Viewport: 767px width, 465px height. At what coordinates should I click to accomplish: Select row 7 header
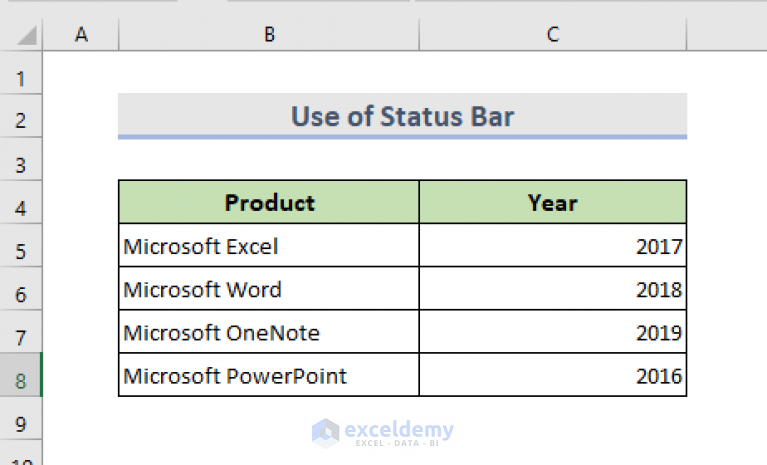21,332
